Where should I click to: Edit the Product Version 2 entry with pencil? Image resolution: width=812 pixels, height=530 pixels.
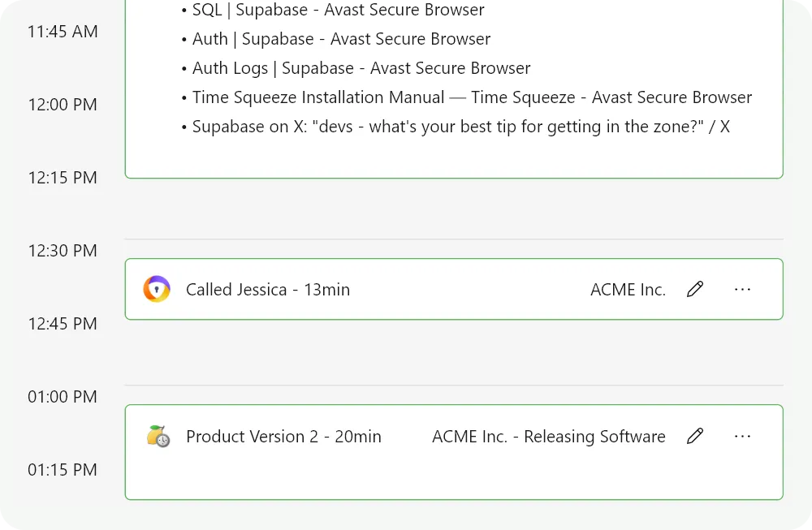coord(695,437)
